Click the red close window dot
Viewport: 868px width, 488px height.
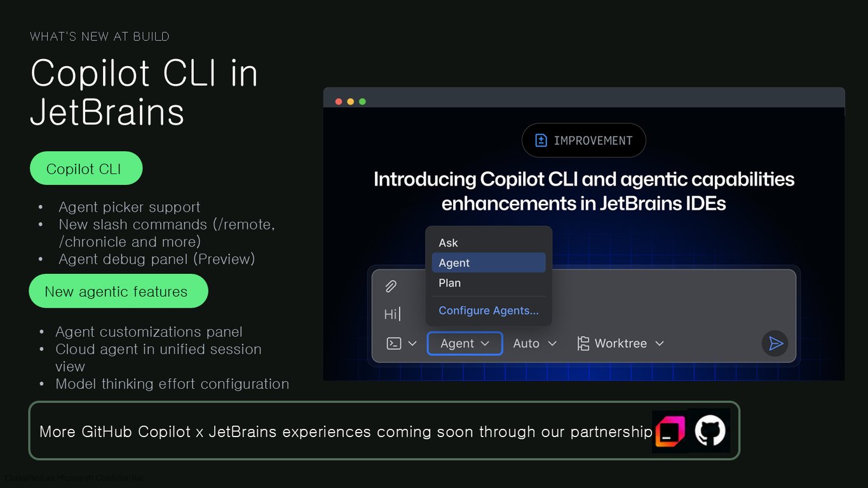tap(339, 102)
